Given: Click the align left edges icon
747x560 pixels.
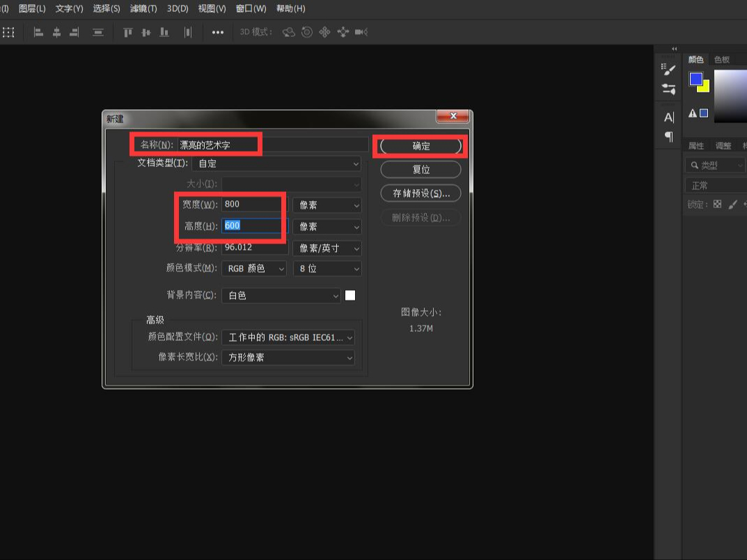Looking at the screenshot, I should tap(39, 32).
